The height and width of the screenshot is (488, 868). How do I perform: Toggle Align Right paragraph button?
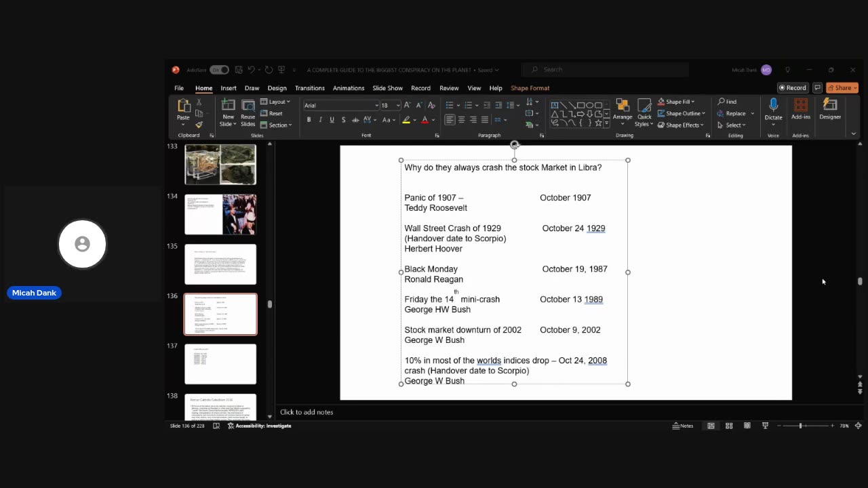coord(473,120)
